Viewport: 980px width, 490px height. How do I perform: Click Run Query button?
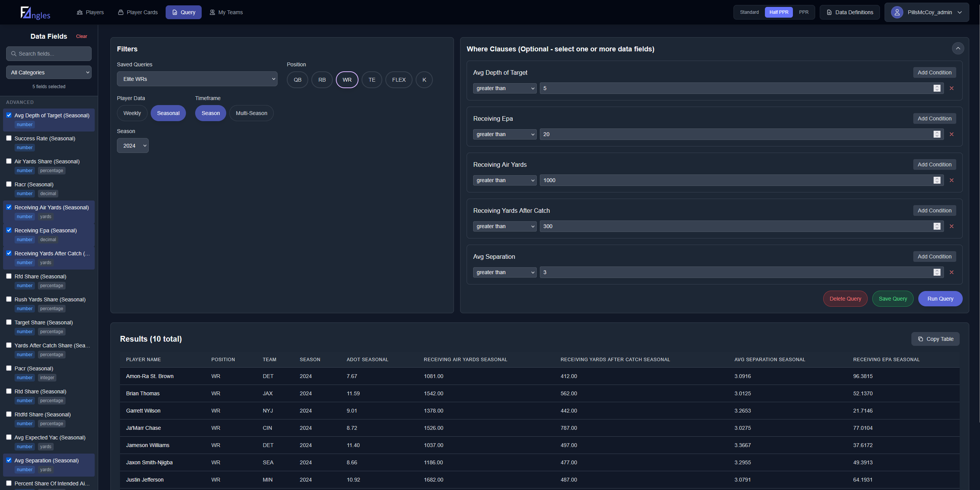[940, 299]
